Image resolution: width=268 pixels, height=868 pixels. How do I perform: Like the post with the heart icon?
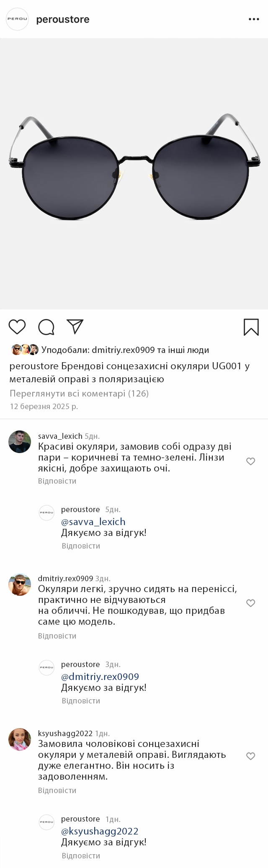pos(17,327)
